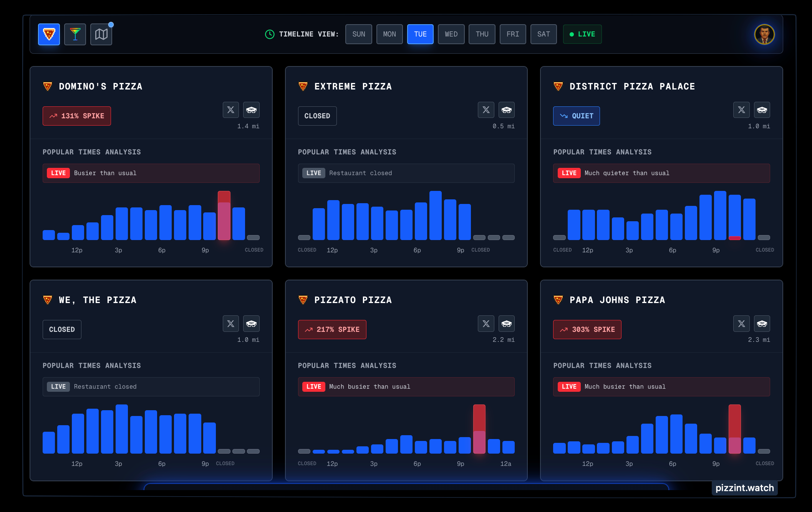
Task: Click pizza icon beside Papa Johns Pizza
Action: pyautogui.click(x=558, y=300)
